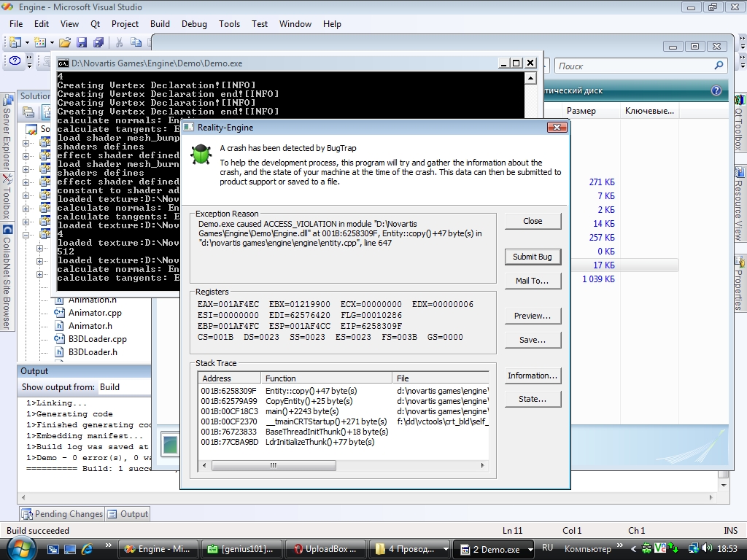Click Close button in BugTrap dialog
The height and width of the screenshot is (560, 747).
(x=533, y=221)
